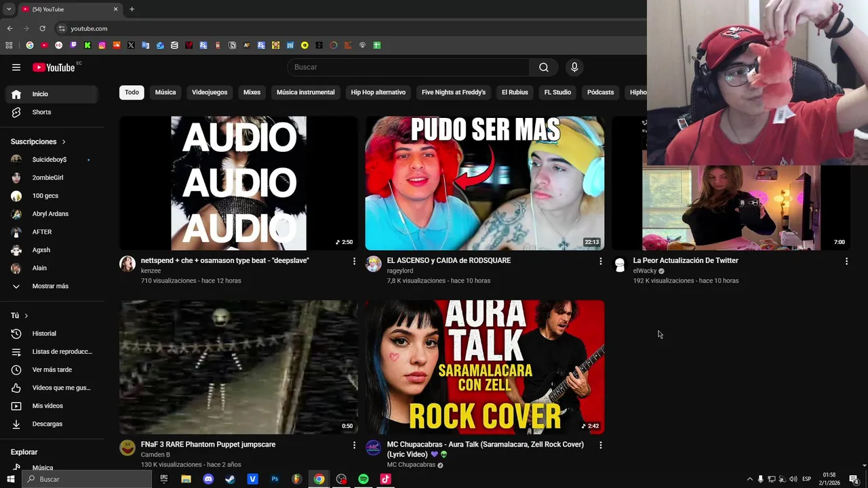Click the search magnifier button
The height and width of the screenshot is (488, 868).
pyautogui.click(x=544, y=67)
